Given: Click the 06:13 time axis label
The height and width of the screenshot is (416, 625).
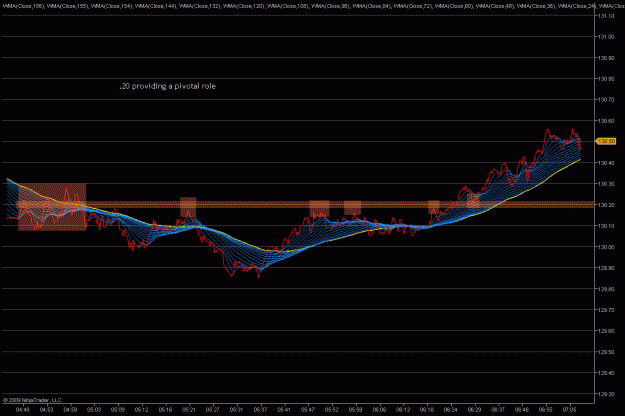Looking at the screenshot, I should click(403, 410).
